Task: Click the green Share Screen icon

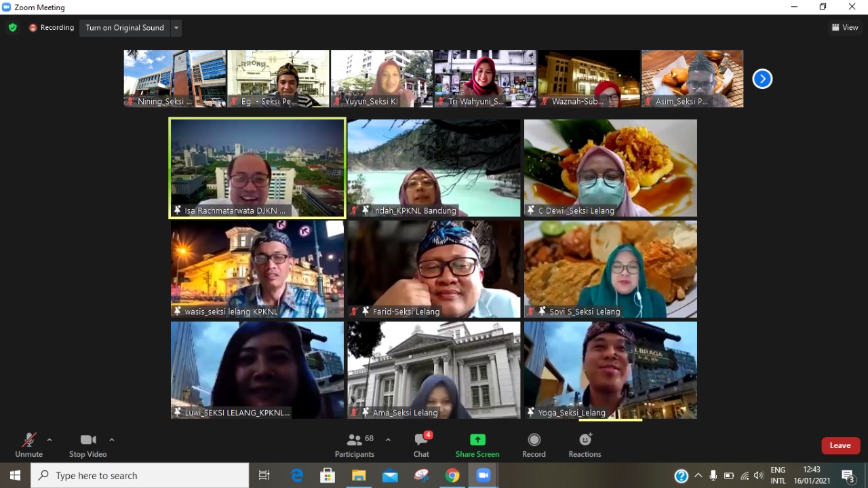Action: (x=477, y=440)
